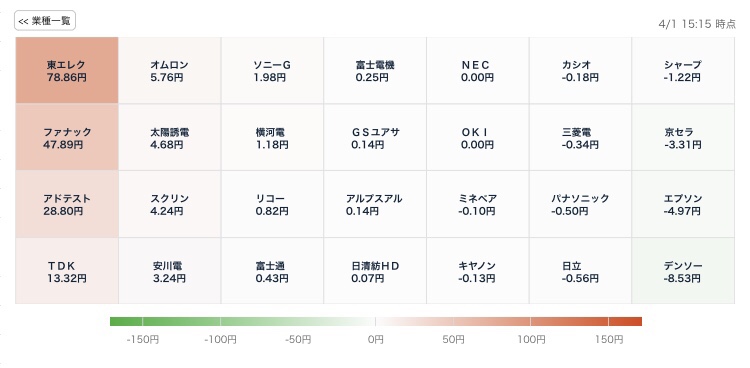Select the シャープ -1.22円 cell

tap(683, 70)
